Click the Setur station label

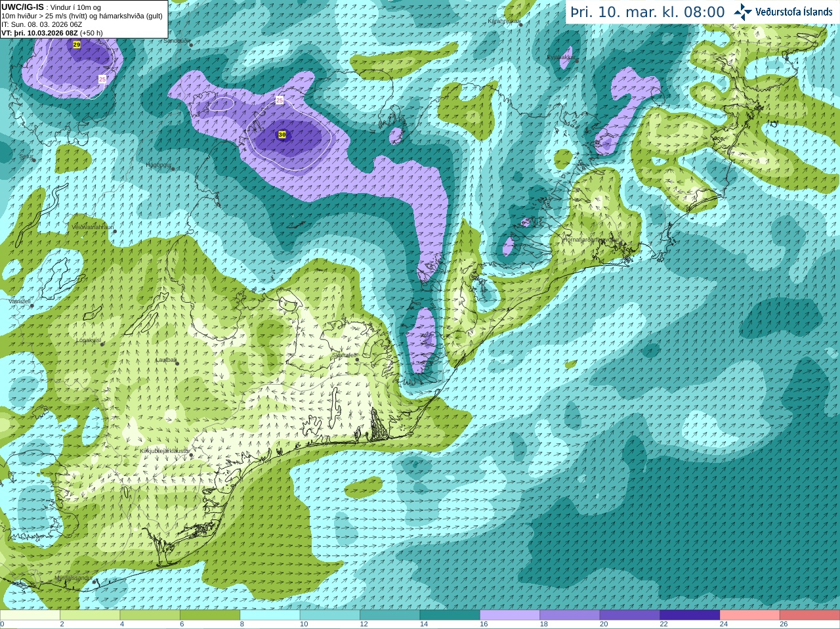[26, 157]
